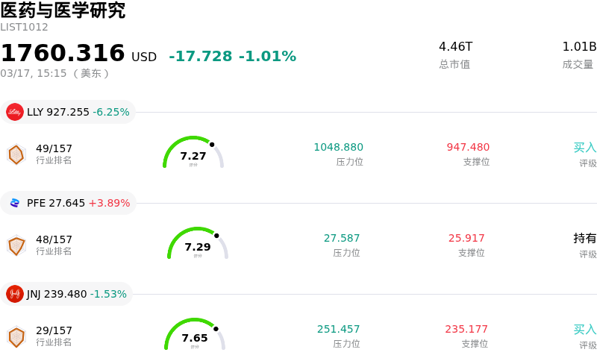Open the JNJ 239.480 stock chip

click(x=67, y=294)
